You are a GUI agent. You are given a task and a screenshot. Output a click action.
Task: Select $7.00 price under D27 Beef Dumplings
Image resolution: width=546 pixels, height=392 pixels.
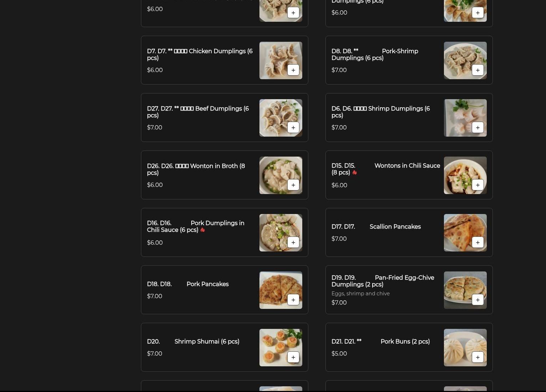tap(155, 128)
